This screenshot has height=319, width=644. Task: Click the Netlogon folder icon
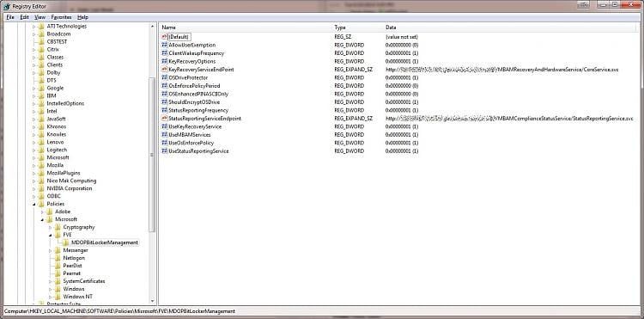(58, 258)
